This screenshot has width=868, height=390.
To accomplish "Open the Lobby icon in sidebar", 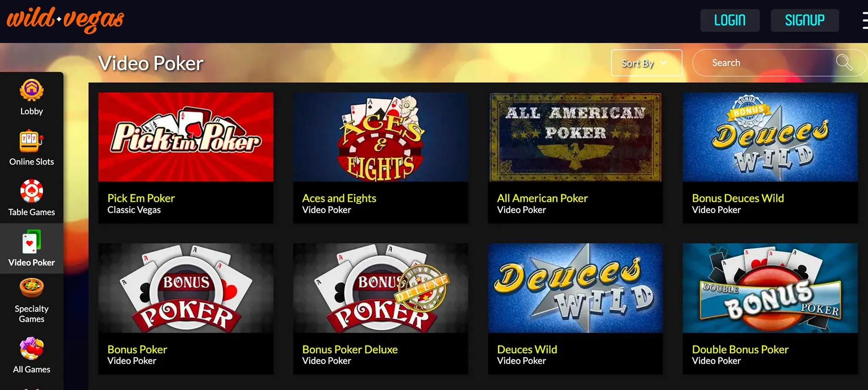I will [x=31, y=90].
